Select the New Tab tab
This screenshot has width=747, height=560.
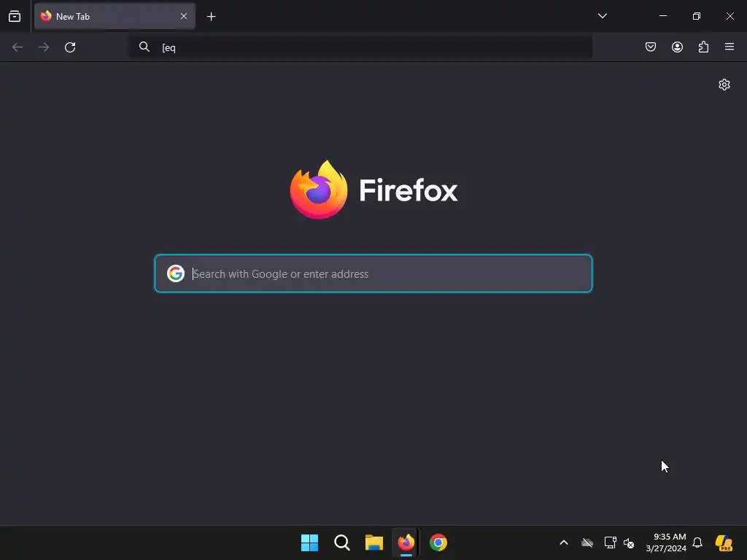click(115, 16)
